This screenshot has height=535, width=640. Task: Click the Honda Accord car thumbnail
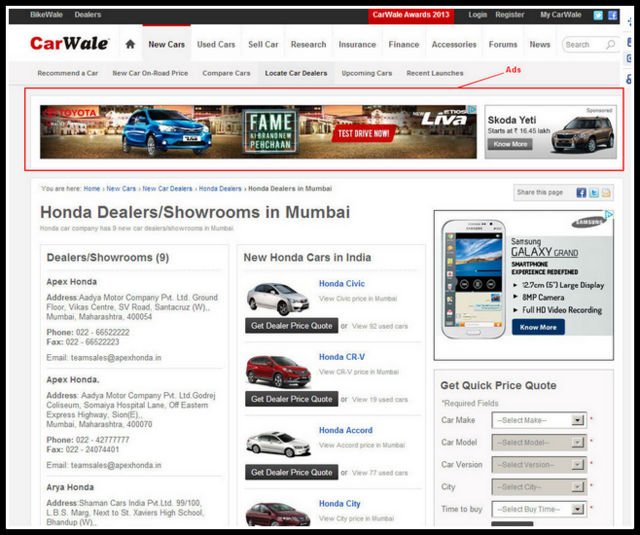pyautogui.click(x=278, y=444)
